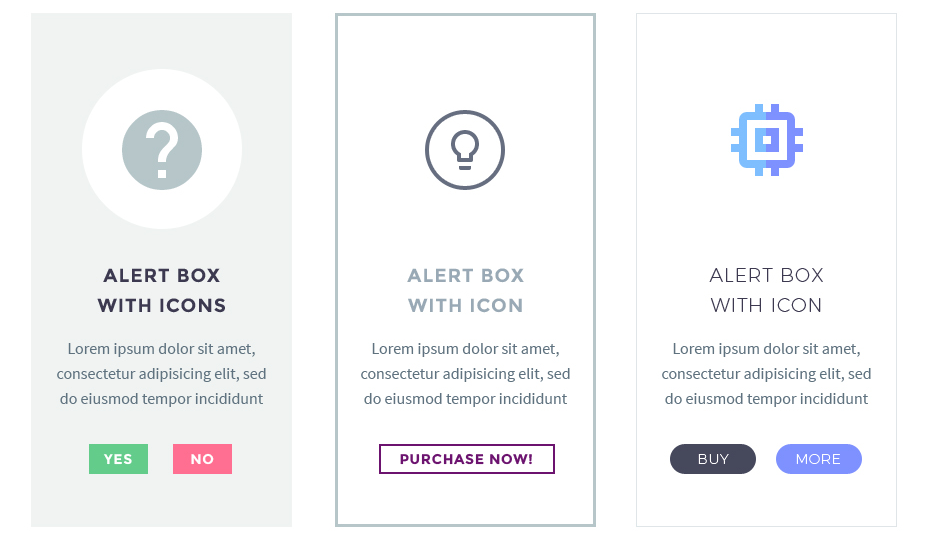Click the gray question mark icon

[162, 150]
